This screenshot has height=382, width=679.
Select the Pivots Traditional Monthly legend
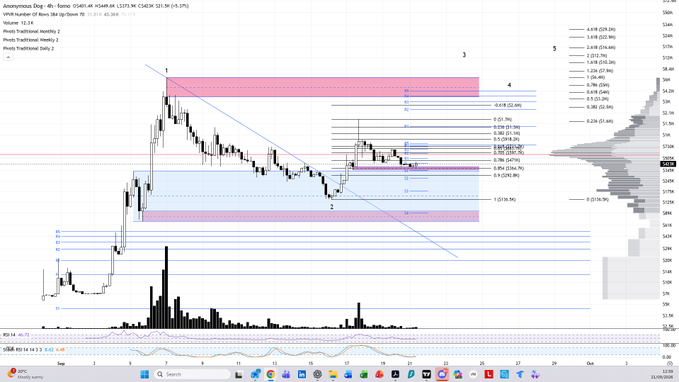(31, 31)
